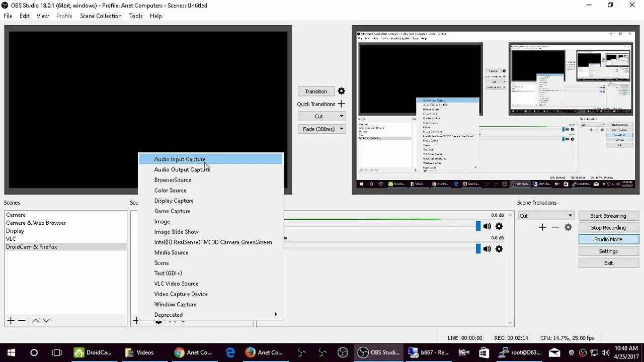Viewport: 644px width, 362px height.
Task: Open the b667 Remote Desktop taskbar item
Action: [x=429, y=352]
